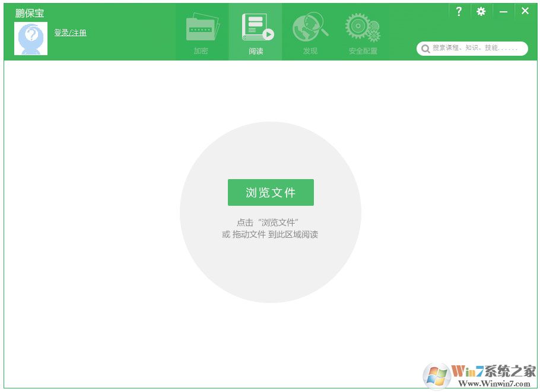Image resolution: width=540 pixels, height=392 pixels.
Task: Click the 发现 tab label
Action: coord(309,51)
